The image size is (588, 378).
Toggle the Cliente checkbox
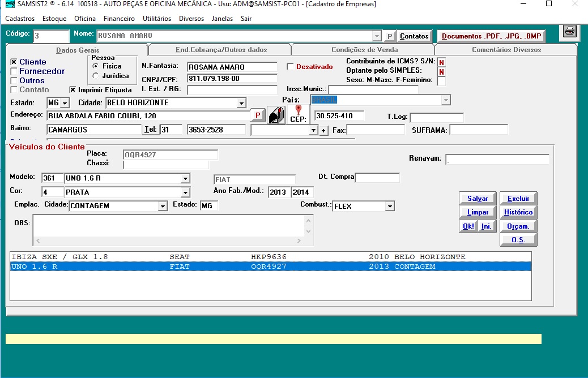coord(14,62)
